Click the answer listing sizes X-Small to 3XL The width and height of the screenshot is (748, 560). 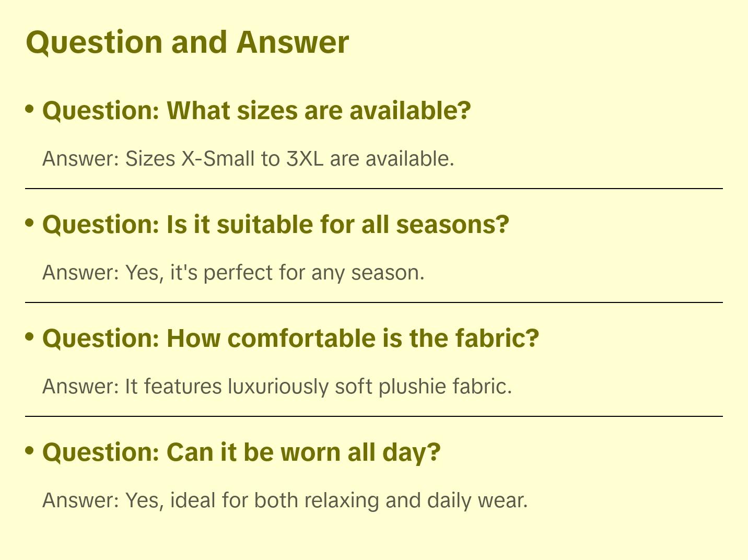coord(248,159)
